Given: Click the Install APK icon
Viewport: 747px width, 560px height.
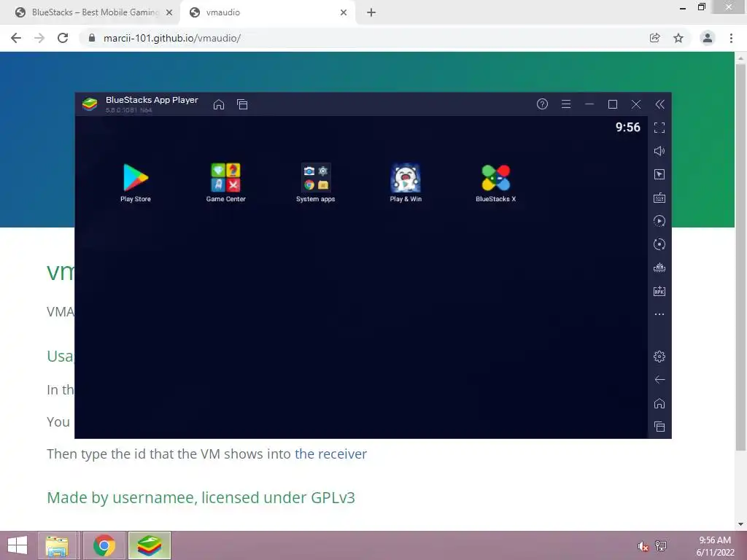Looking at the screenshot, I should [x=659, y=291].
